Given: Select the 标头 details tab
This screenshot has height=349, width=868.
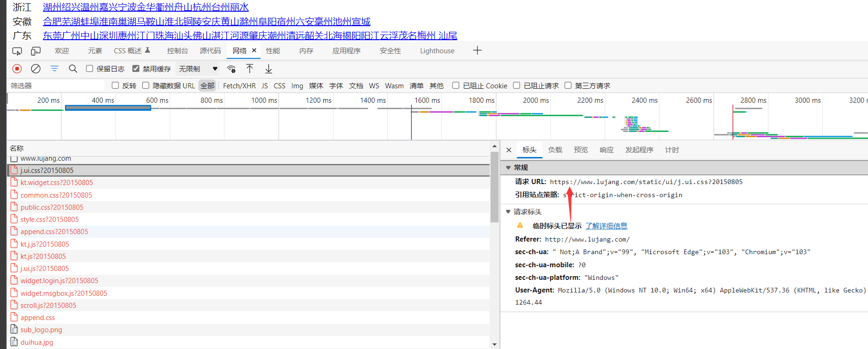Looking at the screenshot, I should (x=529, y=150).
